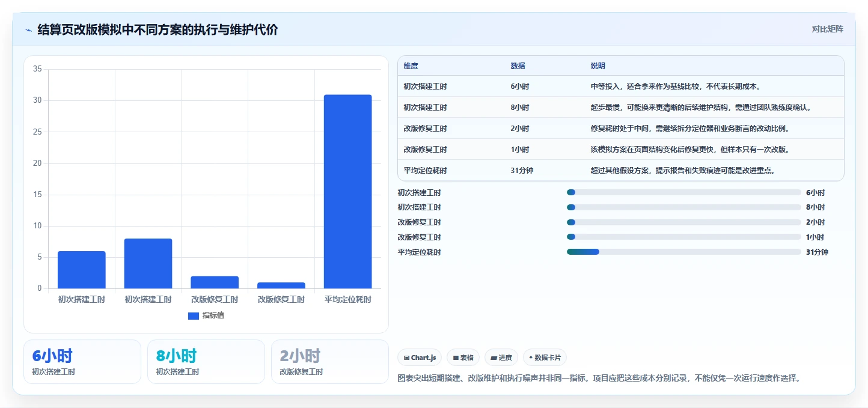Select the 进度 chip

click(501, 358)
